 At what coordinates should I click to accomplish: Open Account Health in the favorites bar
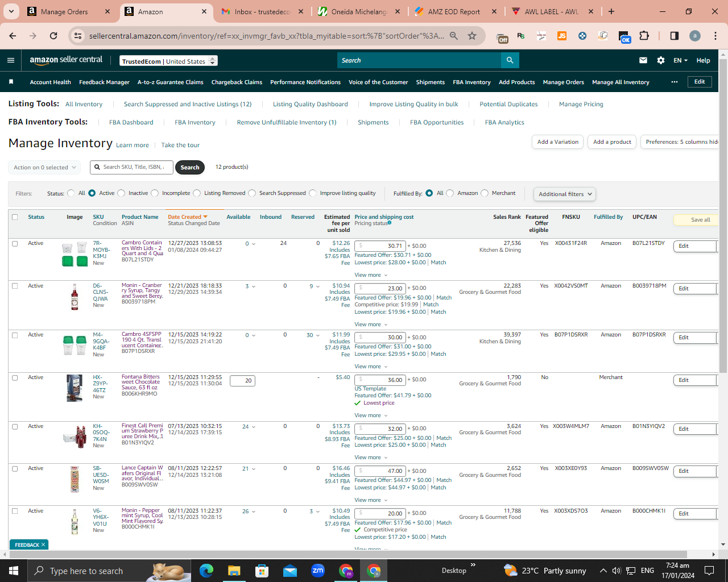tap(51, 82)
